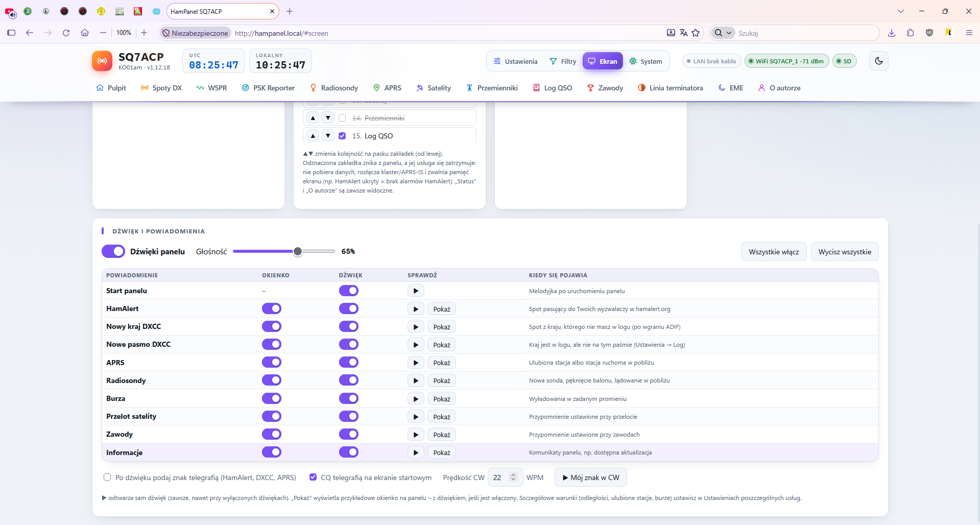Open the System tab
This screenshot has height=525, width=980.
[x=646, y=61]
